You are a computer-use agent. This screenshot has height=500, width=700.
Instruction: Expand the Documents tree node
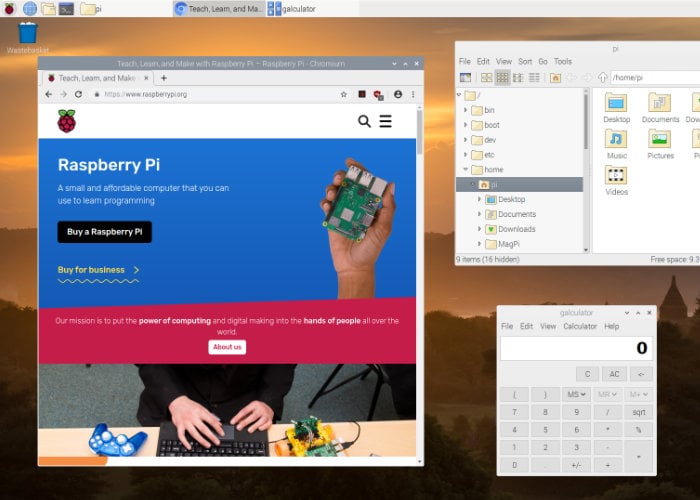[x=479, y=214]
